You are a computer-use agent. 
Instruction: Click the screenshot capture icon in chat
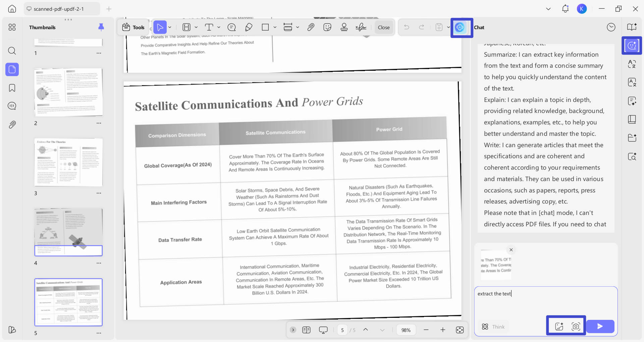(576, 326)
